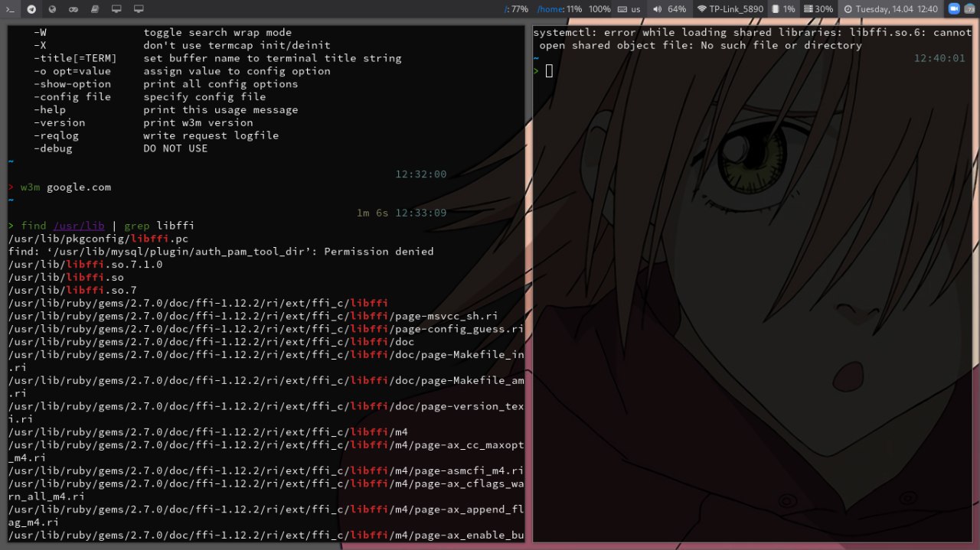Click the '-config file' option line
Image resolution: width=980 pixels, height=550 pixels.
click(150, 96)
